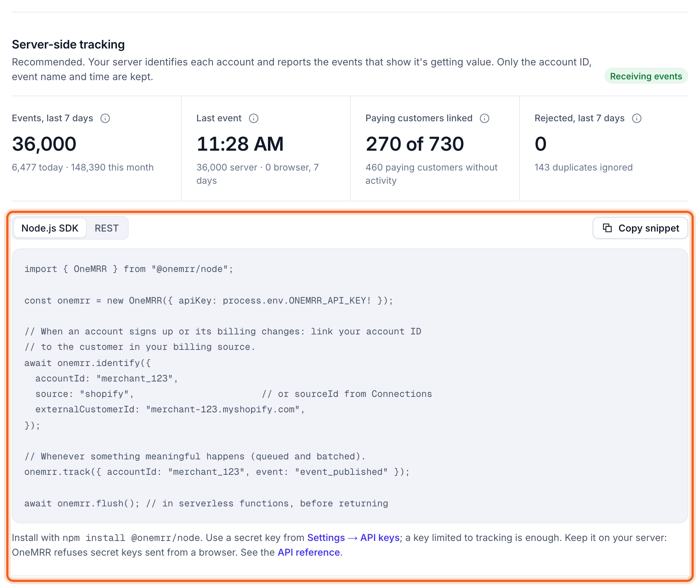The height and width of the screenshot is (588, 700).
Task: Click the 143 duplicates ignored text
Action: click(583, 167)
